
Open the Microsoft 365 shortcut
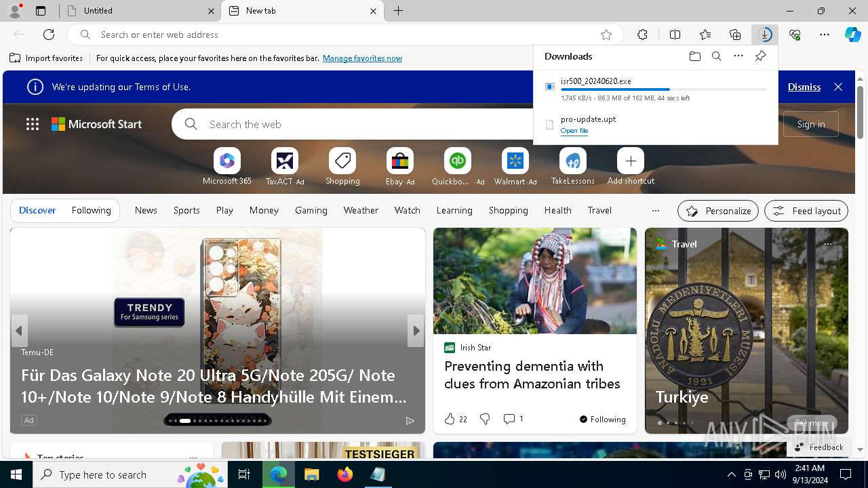[227, 167]
